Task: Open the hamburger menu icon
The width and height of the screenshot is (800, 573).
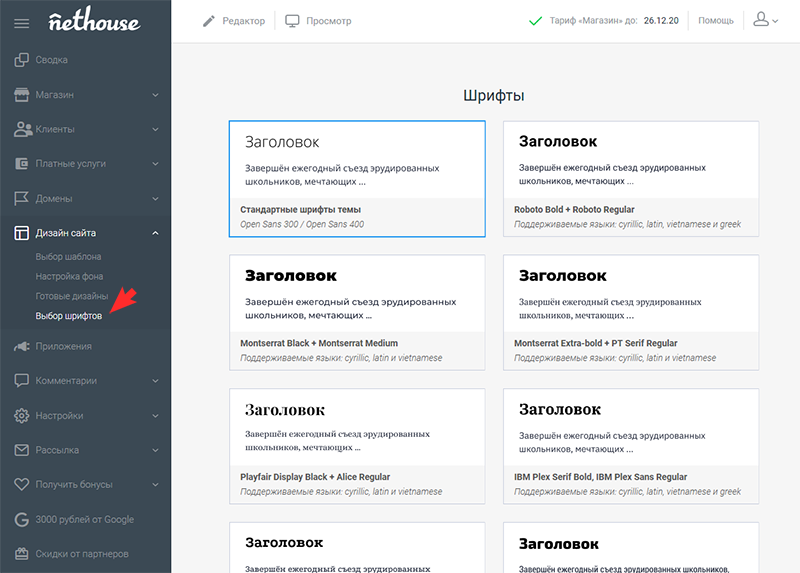Action: pyautogui.click(x=21, y=23)
